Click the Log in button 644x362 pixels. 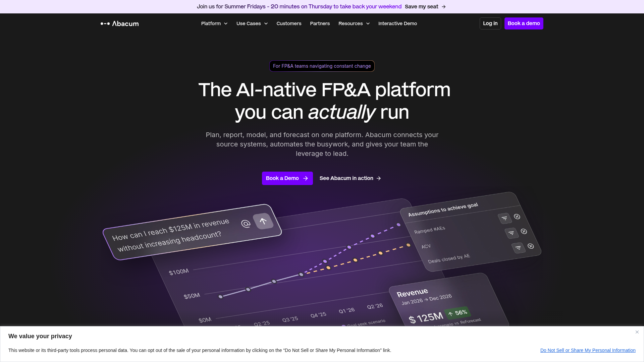point(490,23)
